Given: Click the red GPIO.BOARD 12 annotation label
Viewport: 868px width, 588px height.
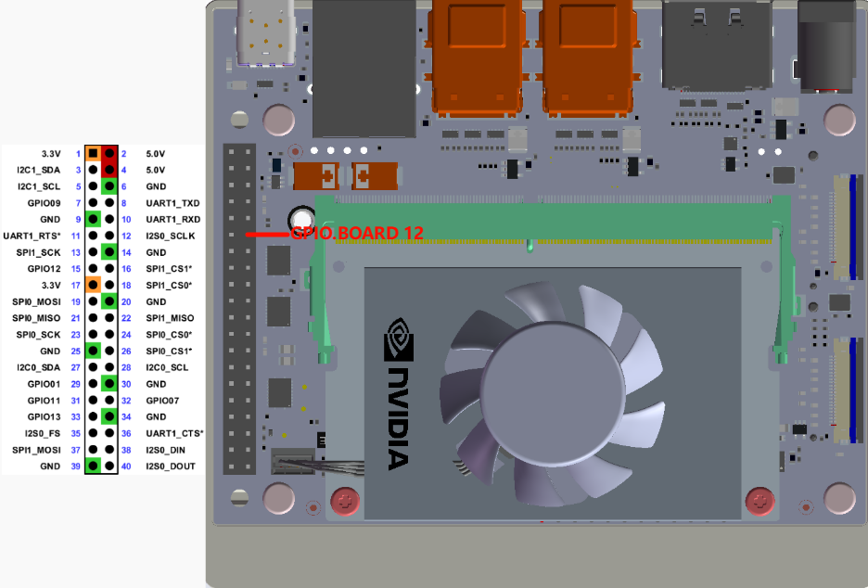Looking at the screenshot, I should (357, 233).
